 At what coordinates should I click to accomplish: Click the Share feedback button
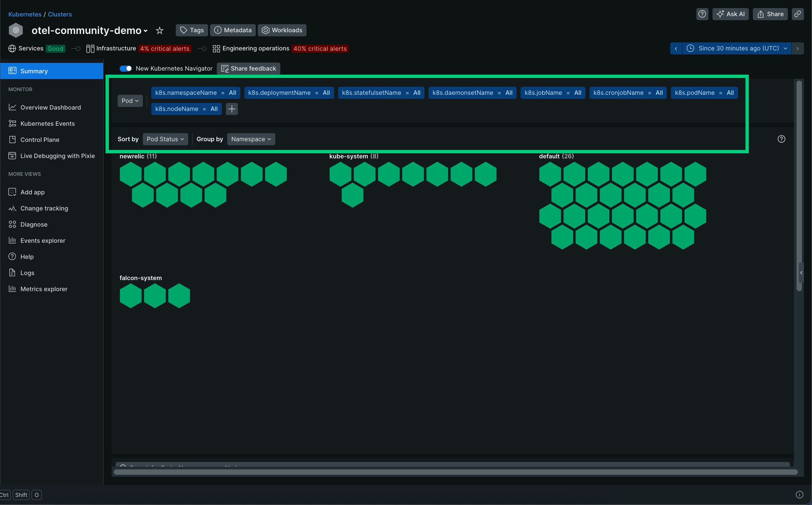tap(248, 69)
